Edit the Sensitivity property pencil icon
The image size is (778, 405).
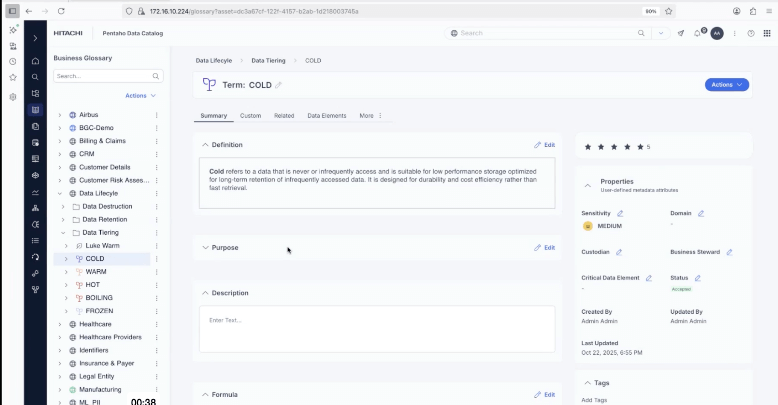[x=620, y=213]
